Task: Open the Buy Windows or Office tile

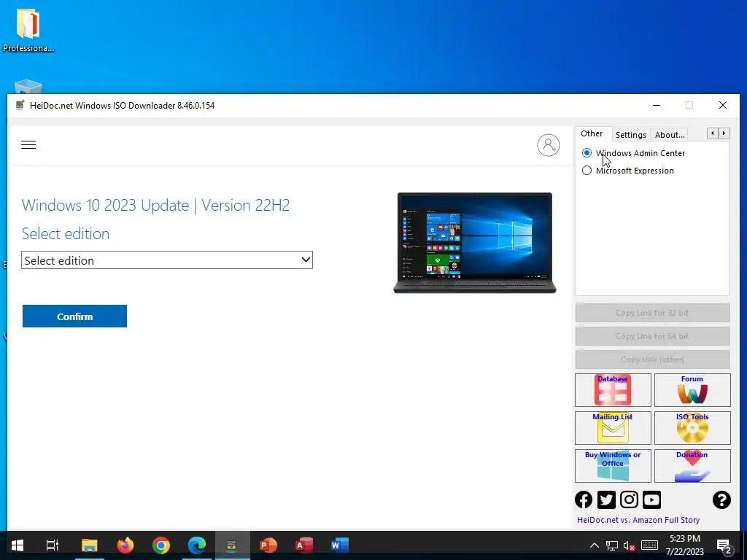Action: tap(613, 466)
